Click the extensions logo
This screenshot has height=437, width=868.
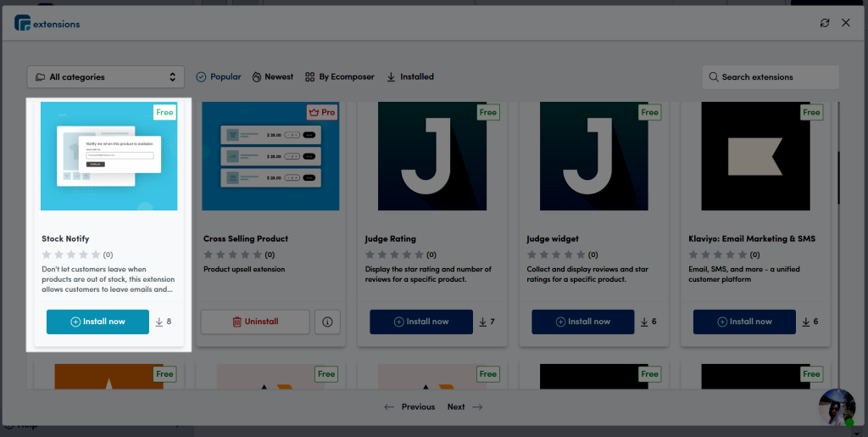pyautogui.click(x=47, y=23)
